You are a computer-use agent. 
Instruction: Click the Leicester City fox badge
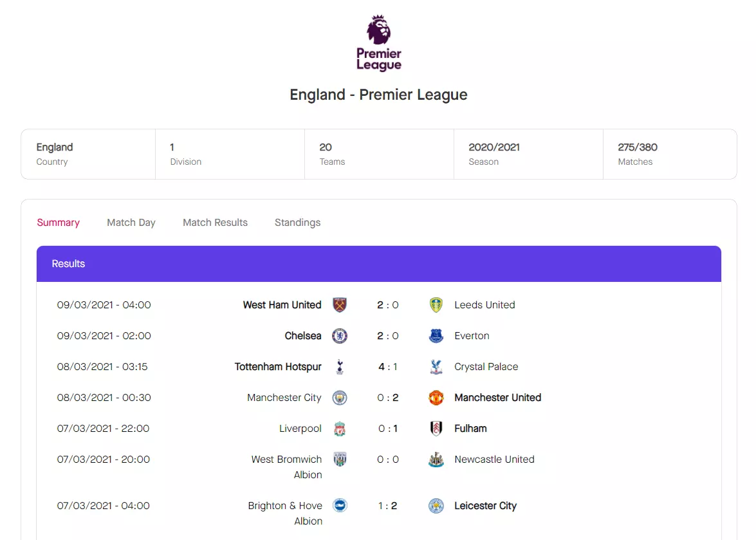[x=436, y=505]
